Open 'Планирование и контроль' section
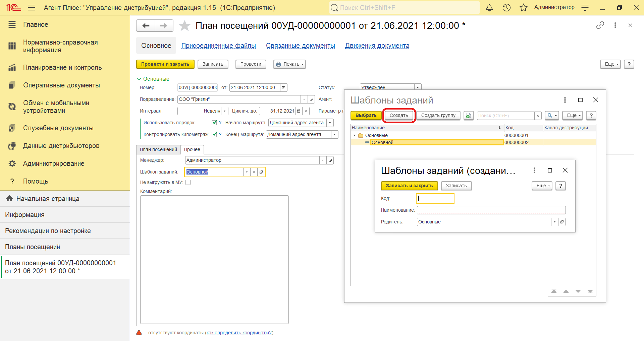The image size is (644, 341). tap(62, 67)
